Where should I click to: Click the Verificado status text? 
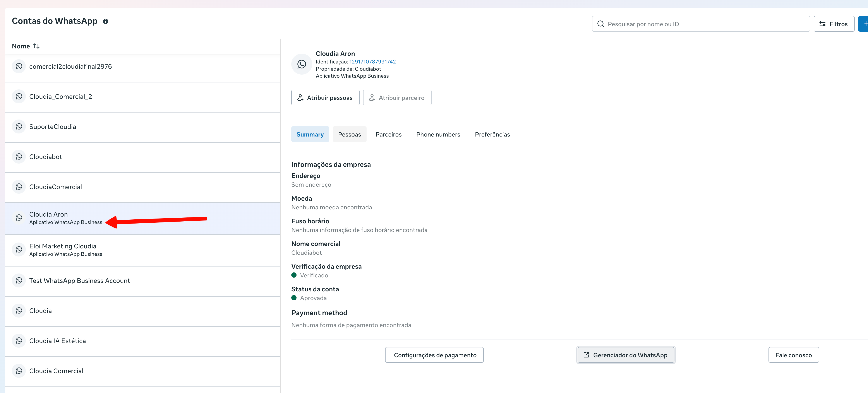click(x=314, y=275)
